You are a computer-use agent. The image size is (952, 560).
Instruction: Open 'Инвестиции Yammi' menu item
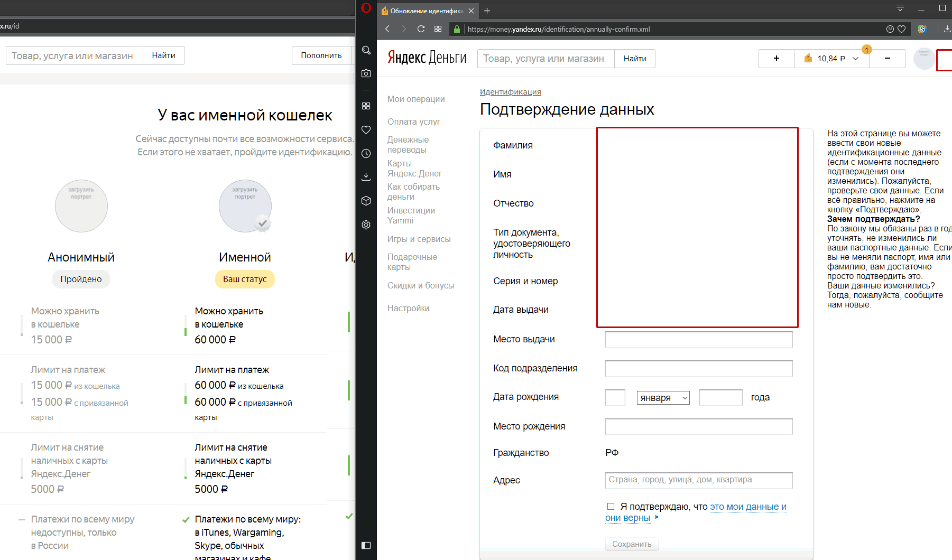tap(411, 216)
